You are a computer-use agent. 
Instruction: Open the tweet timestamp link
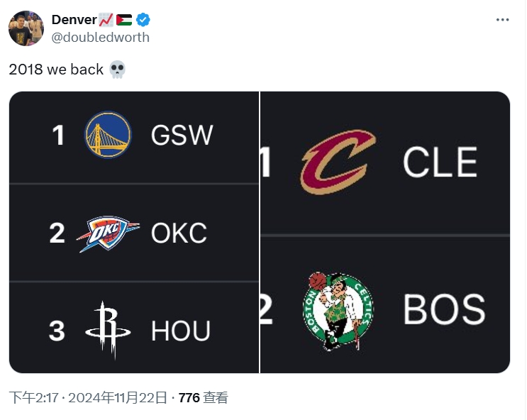[x=88, y=398]
